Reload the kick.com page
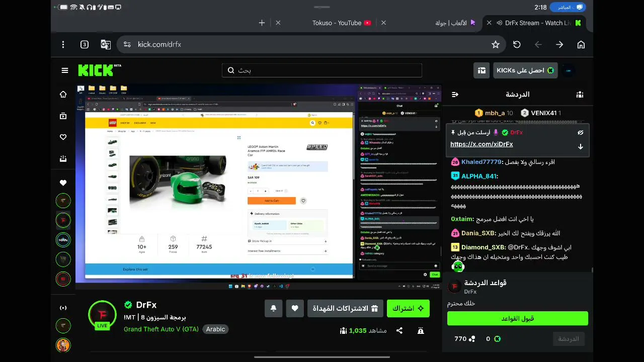Image resolution: width=644 pixels, height=362 pixels. [x=517, y=45]
